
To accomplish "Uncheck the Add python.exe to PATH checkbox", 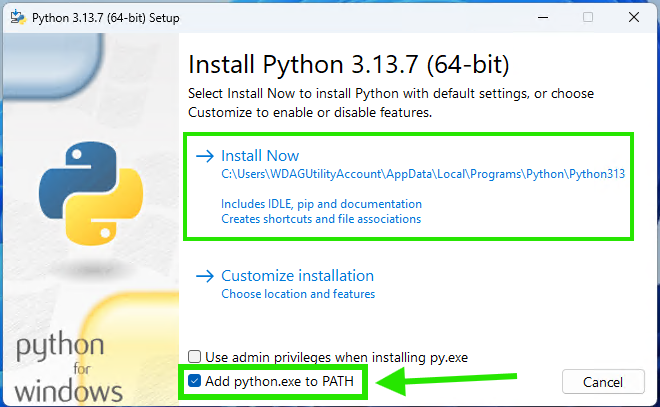I will click(195, 381).
